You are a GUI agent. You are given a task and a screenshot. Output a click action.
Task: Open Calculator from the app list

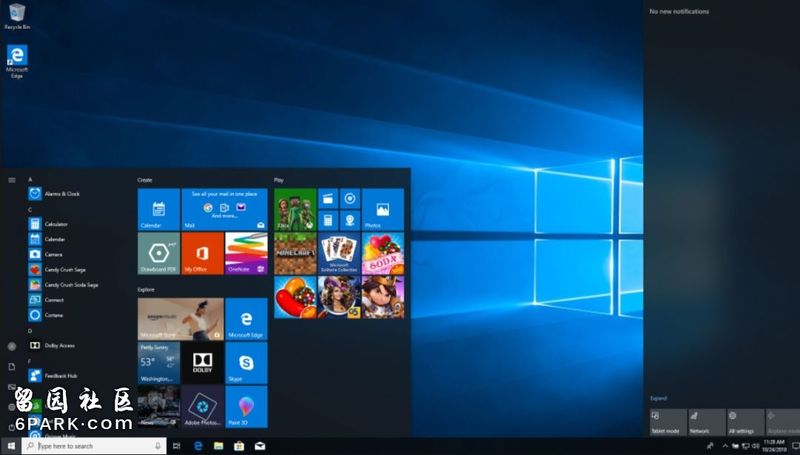48,224
